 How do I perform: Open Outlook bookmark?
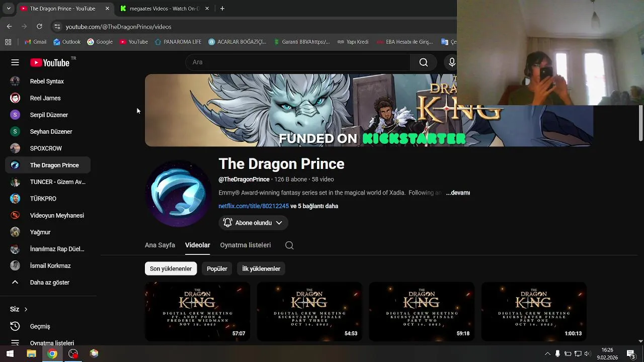click(x=66, y=42)
